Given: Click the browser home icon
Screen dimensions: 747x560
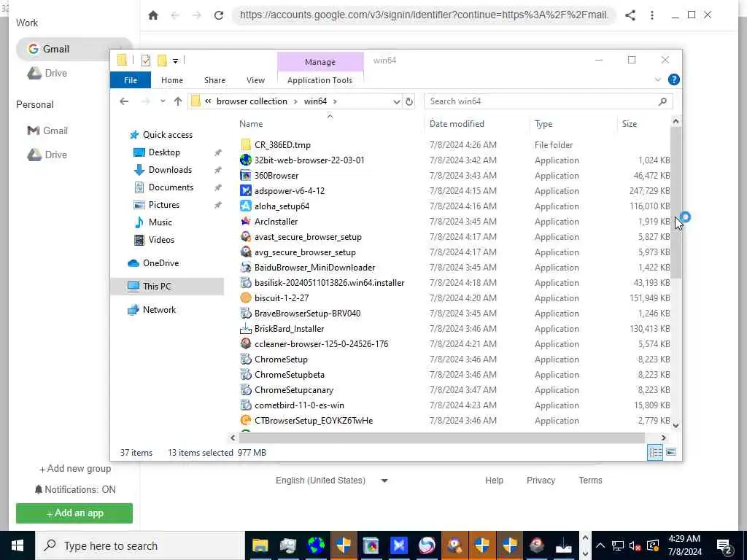Looking at the screenshot, I should tap(153, 15).
